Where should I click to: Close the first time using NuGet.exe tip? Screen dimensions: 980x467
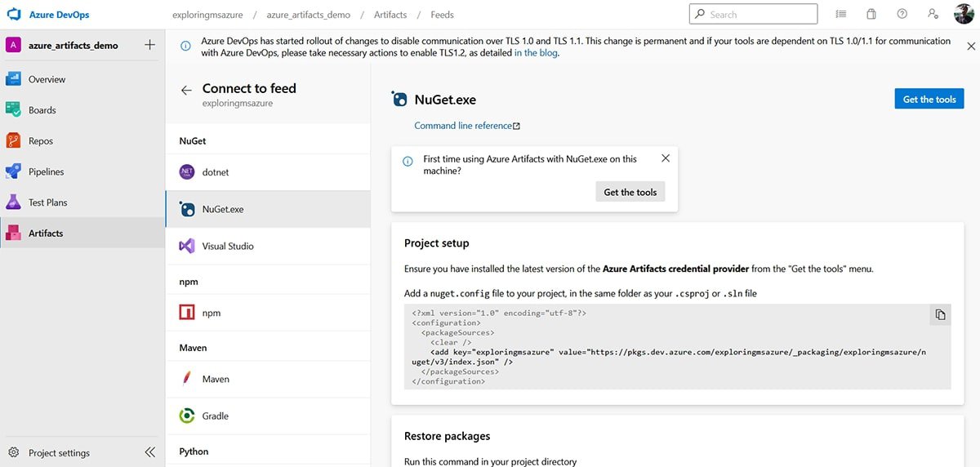coord(665,158)
